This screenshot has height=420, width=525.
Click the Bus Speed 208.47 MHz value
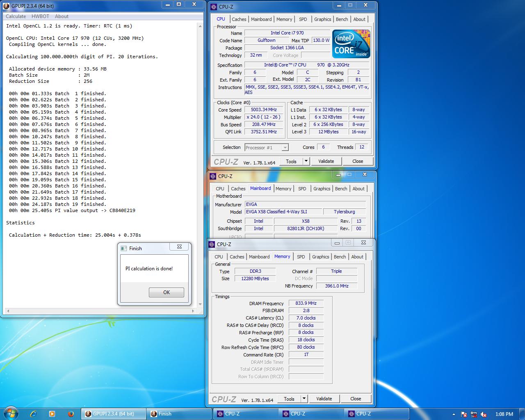(x=264, y=125)
